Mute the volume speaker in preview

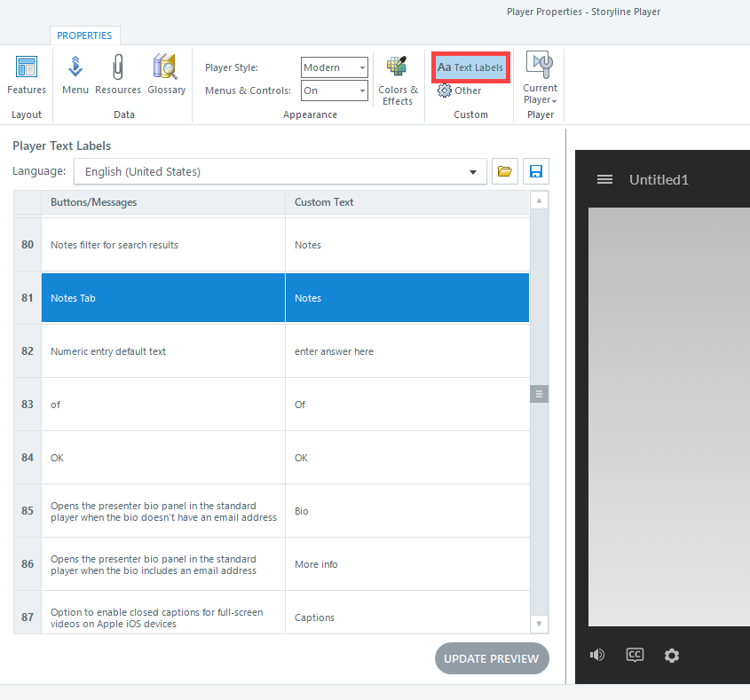tap(597, 655)
